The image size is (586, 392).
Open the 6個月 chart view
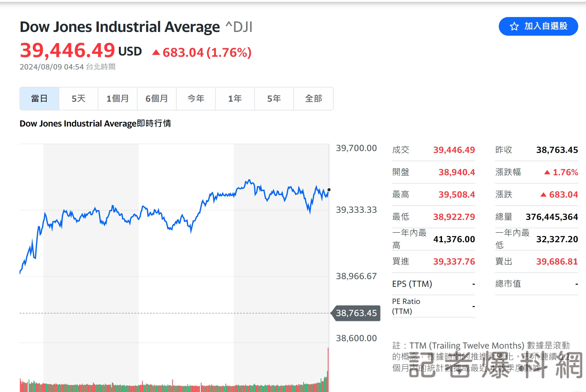pos(157,99)
